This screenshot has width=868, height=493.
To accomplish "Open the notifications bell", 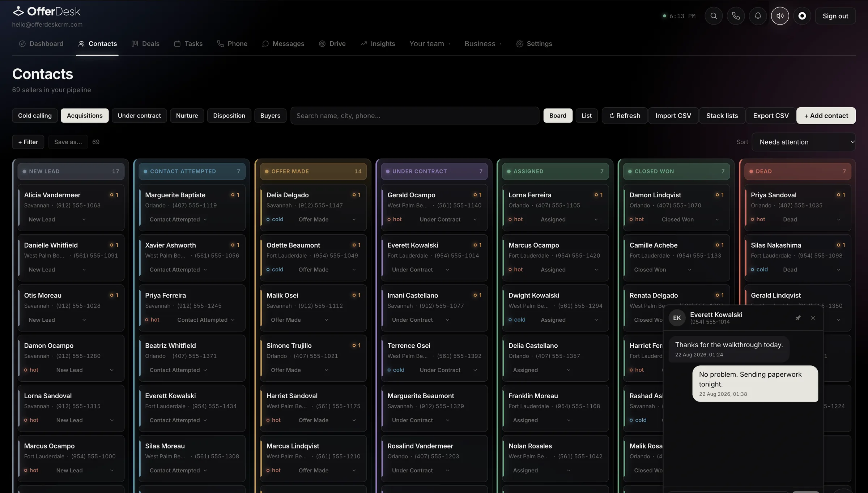I will [758, 16].
